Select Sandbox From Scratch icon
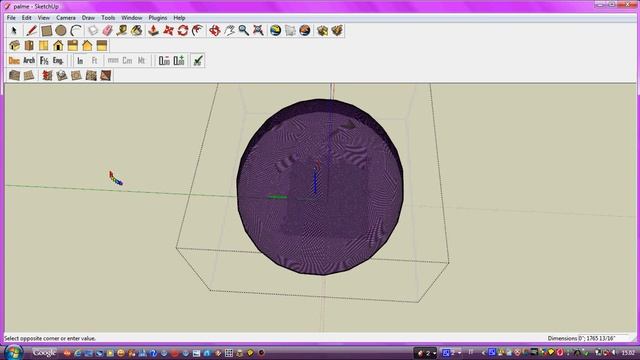This screenshot has height=360, width=640. tap(29, 76)
